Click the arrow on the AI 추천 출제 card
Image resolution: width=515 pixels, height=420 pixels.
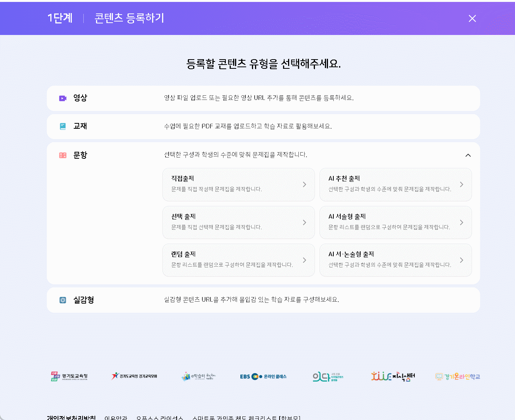pyautogui.click(x=461, y=184)
